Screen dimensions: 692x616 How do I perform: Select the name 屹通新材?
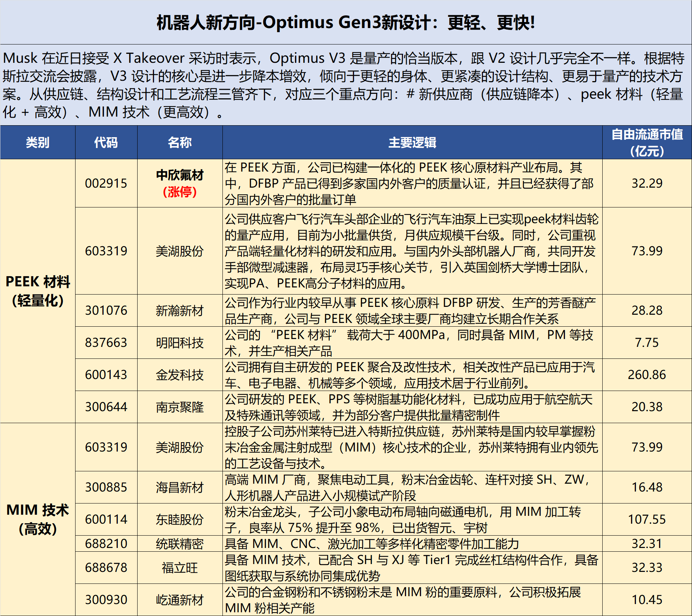(x=180, y=600)
